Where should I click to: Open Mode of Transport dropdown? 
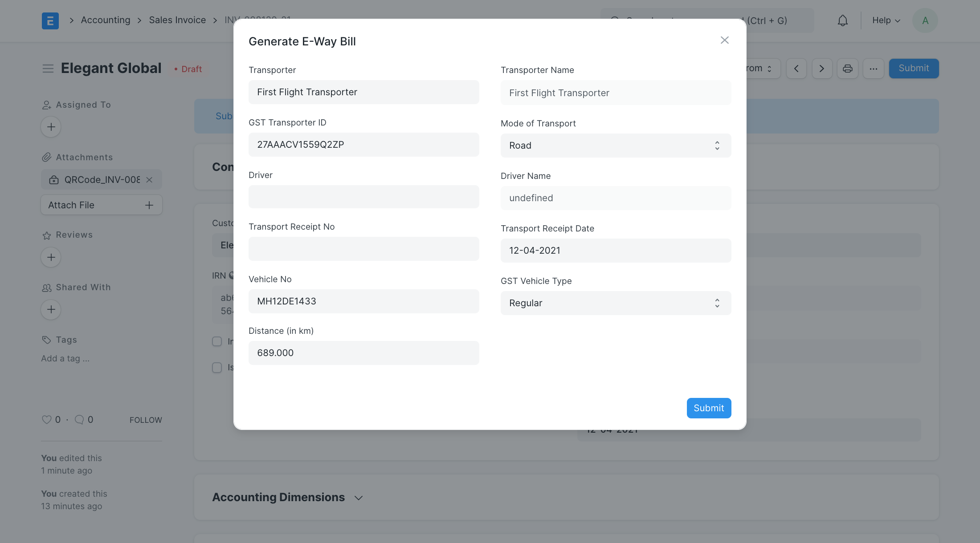click(616, 146)
